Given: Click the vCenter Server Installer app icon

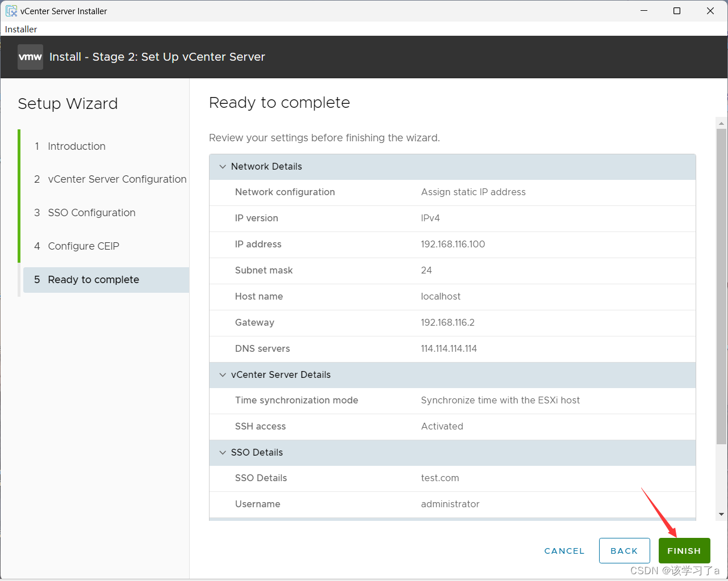Looking at the screenshot, I should [x=11, y=11].
